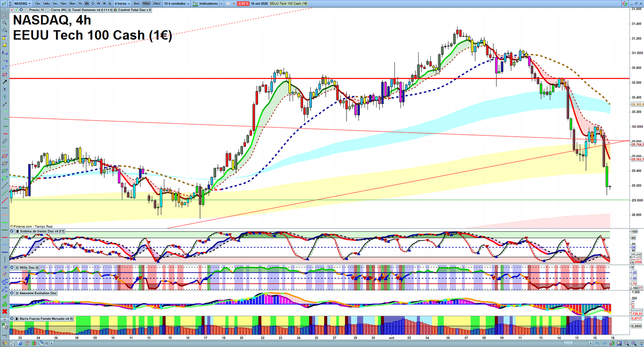Click the horizontal time scrollbar thumb
This screenshot has width=644, height=347.
(x=568, y=343)
